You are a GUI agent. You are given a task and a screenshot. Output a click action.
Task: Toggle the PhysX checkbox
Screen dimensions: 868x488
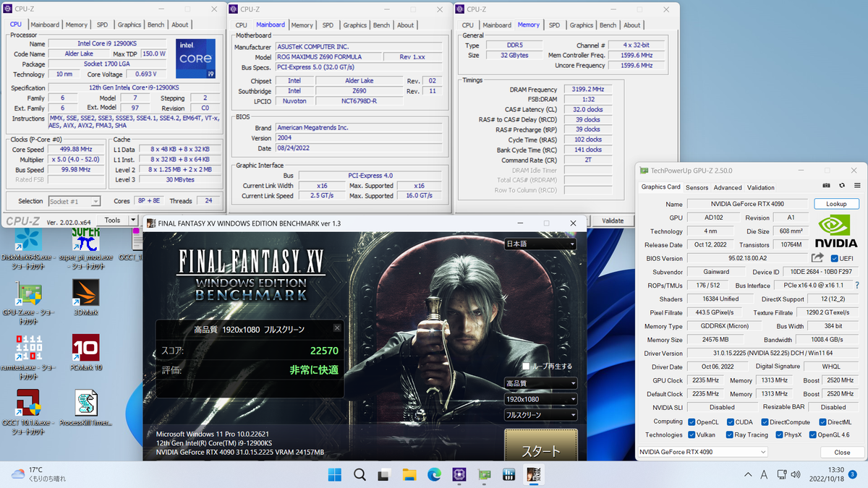[779, 435]
